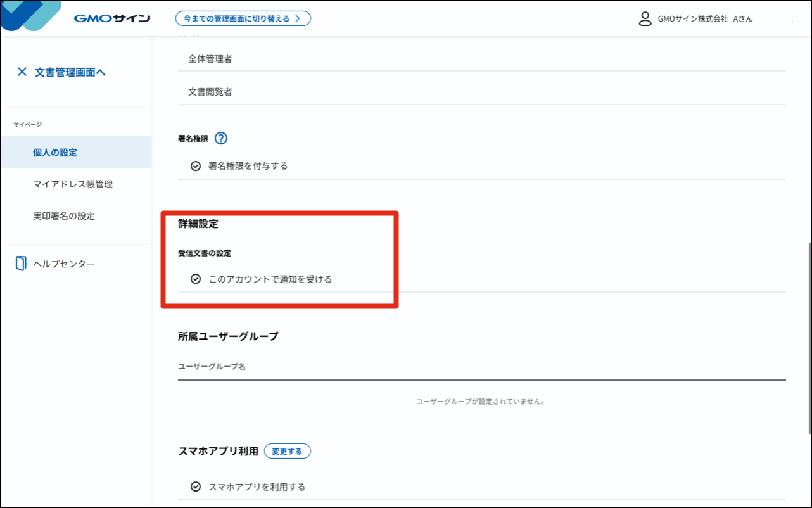Image resolution: width=812 pixels, height=508 pixels.
Task: Open 実印署名の設定 in the sidebar
Action: click(x=64, y=216)
